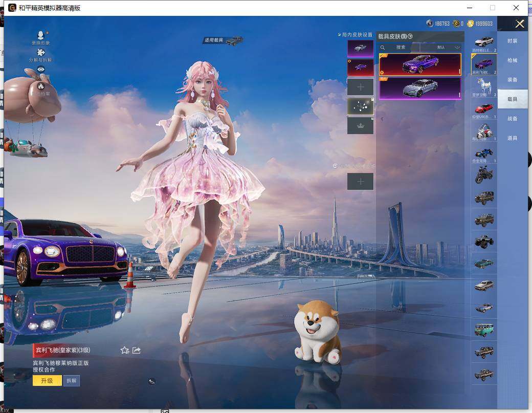Open the knot-shaped icon below the eye icon
Viewport: 532px width, 413px height.
[41, 86]
